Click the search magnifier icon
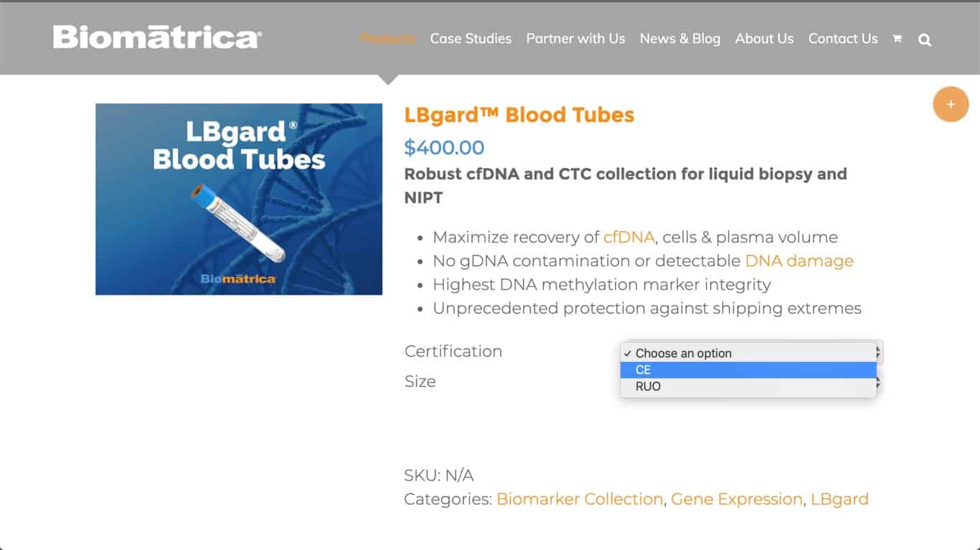Screen dimensions: 980x550 coord(925,39)
